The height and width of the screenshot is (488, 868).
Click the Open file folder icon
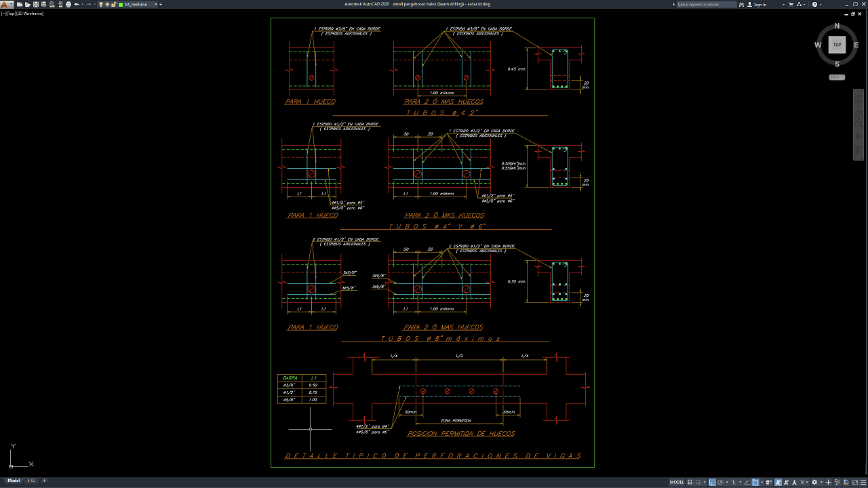[x=26, y=5]
